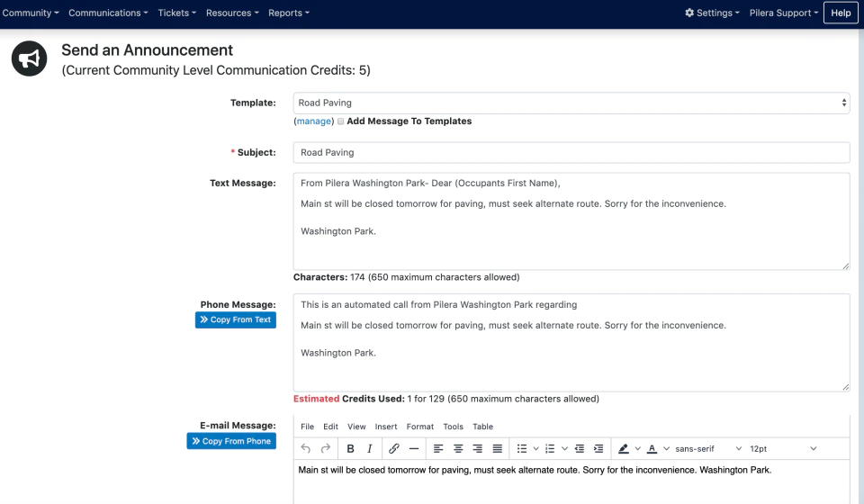Align email text left
The image size is (864, 504).
(x=438, y=449)
